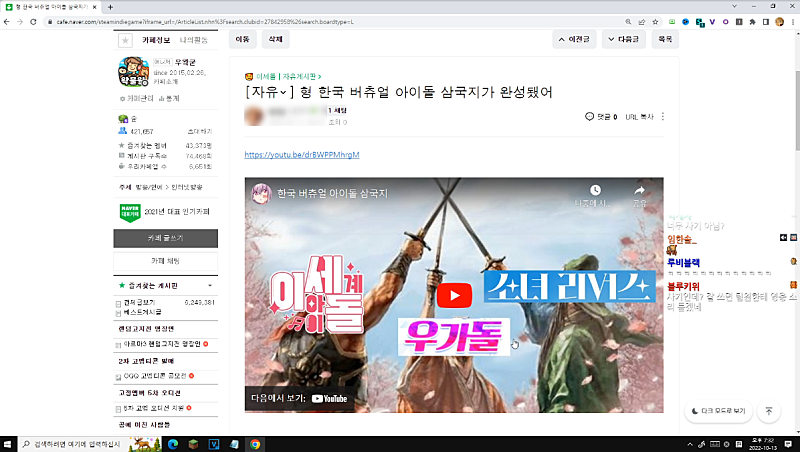Toggle the 다크 모드로 보기 button
Viewport: 800px width, 452px height.
(718, 411)
